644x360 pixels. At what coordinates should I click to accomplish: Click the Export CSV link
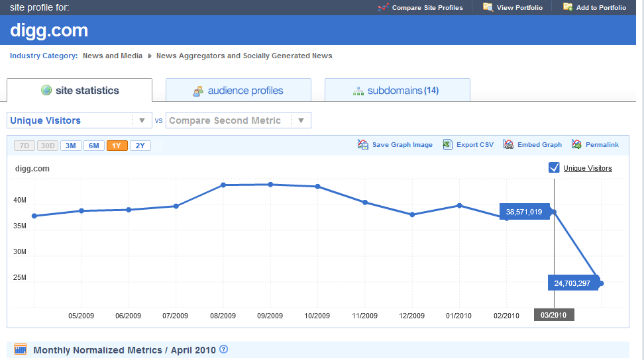[475, 145]
